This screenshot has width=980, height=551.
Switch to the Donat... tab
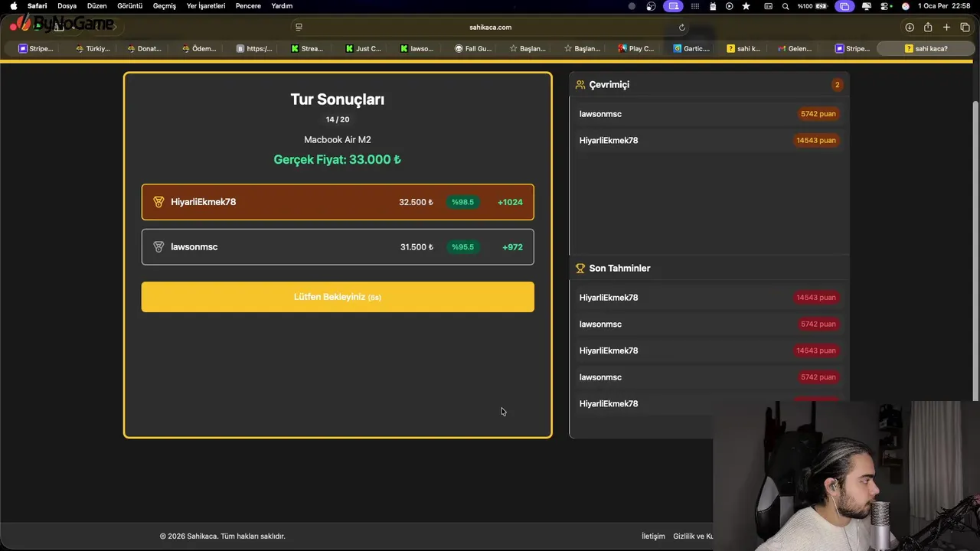[144, 48]
